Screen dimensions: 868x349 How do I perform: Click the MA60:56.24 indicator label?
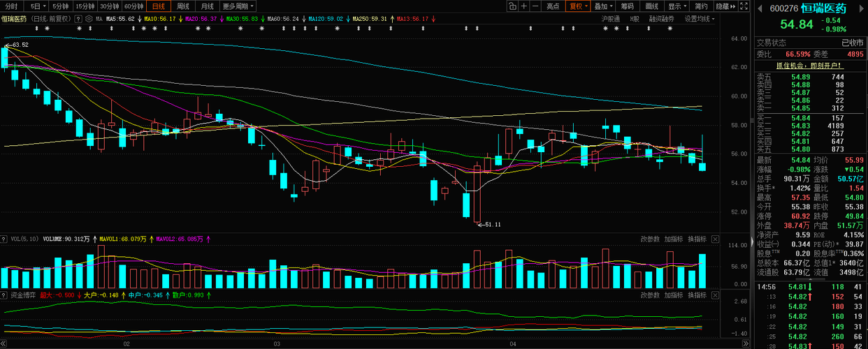click(x=283, y=19)
